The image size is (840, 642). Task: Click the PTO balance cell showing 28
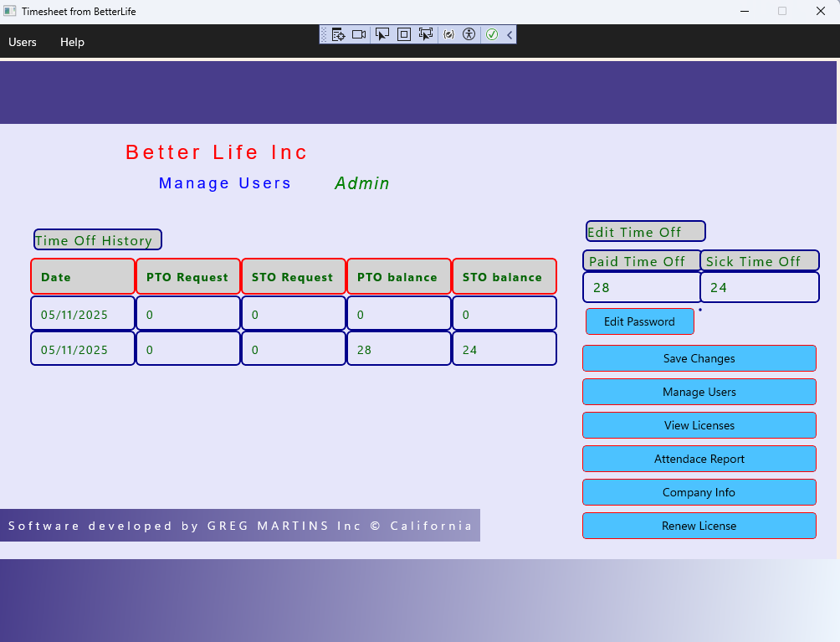[x=399, y=349]
